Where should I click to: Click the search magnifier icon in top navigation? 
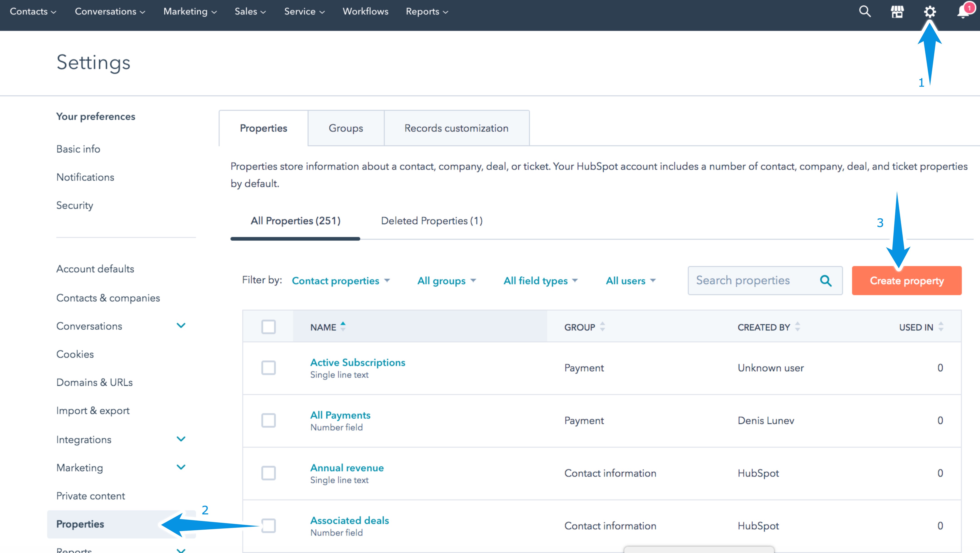coord(865,11)
